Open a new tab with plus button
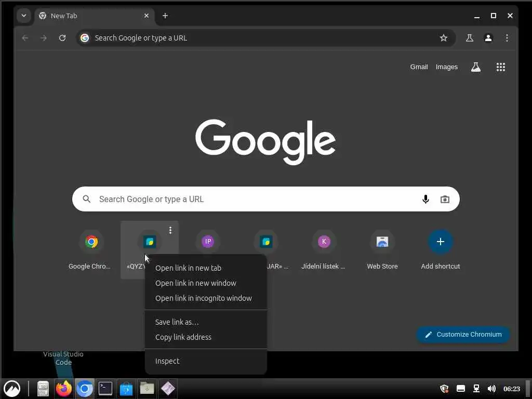The height and width of the screenshot is (399, 532). [165, 16]
